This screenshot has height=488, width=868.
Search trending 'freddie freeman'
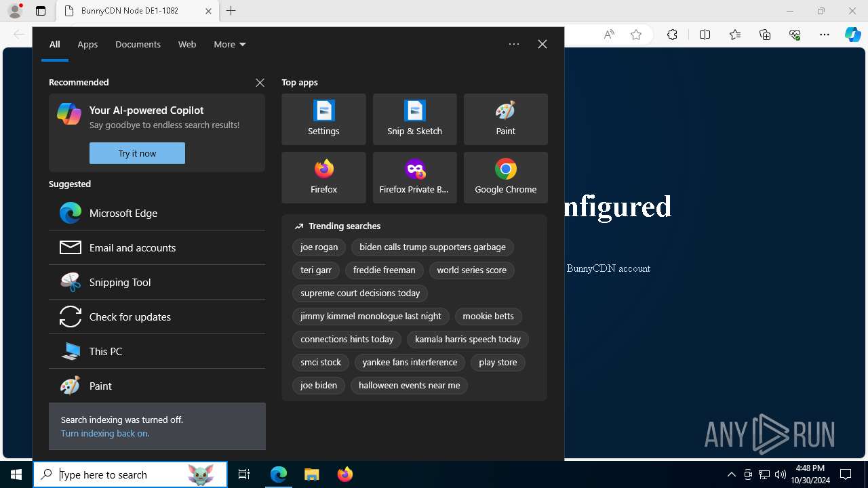coord(384,270)
